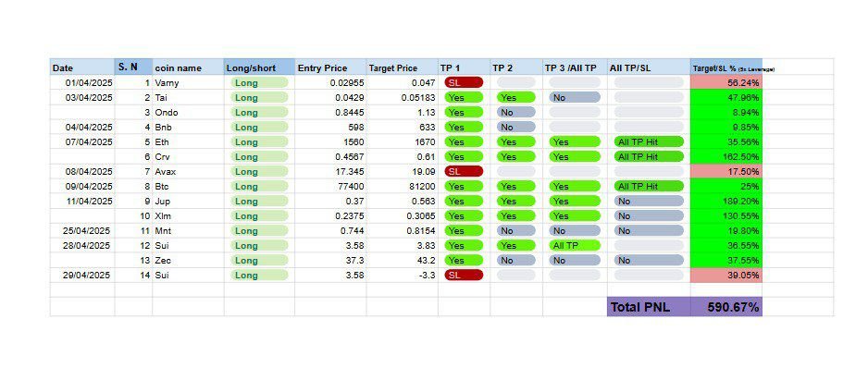This screenshot has height=368, width=868.
Task: Select the 'Long/short' column header
Action: click(259, 67)
